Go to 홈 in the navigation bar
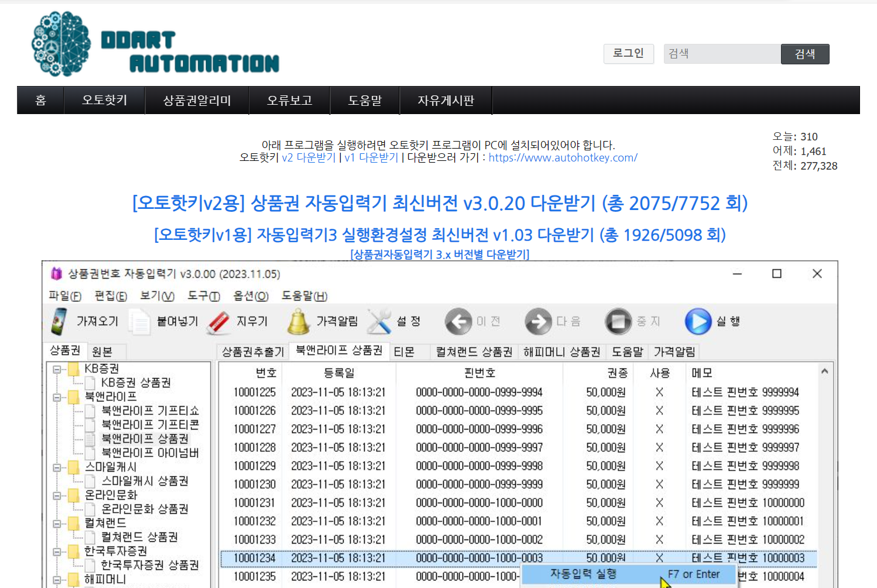Viewport: 877px width, 588px height. click(40, 100)
